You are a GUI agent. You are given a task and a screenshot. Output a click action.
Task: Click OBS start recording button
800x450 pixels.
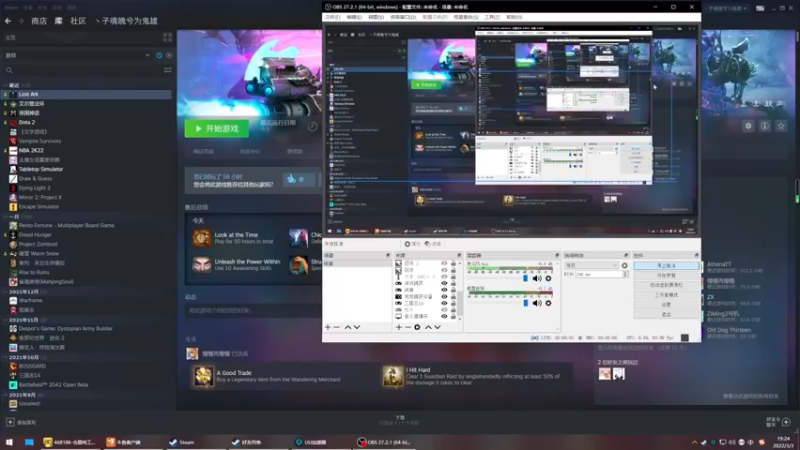(x=666, y=276)
